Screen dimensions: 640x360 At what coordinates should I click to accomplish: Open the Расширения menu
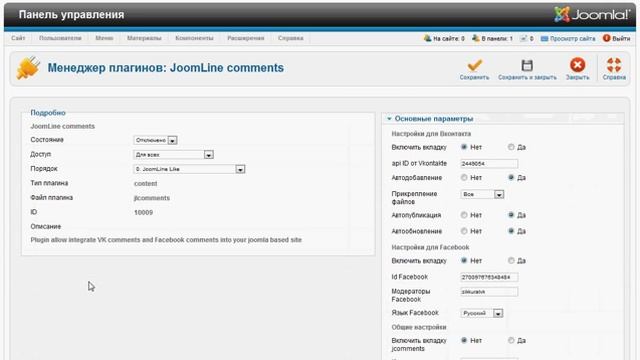(x=246, y=38)
